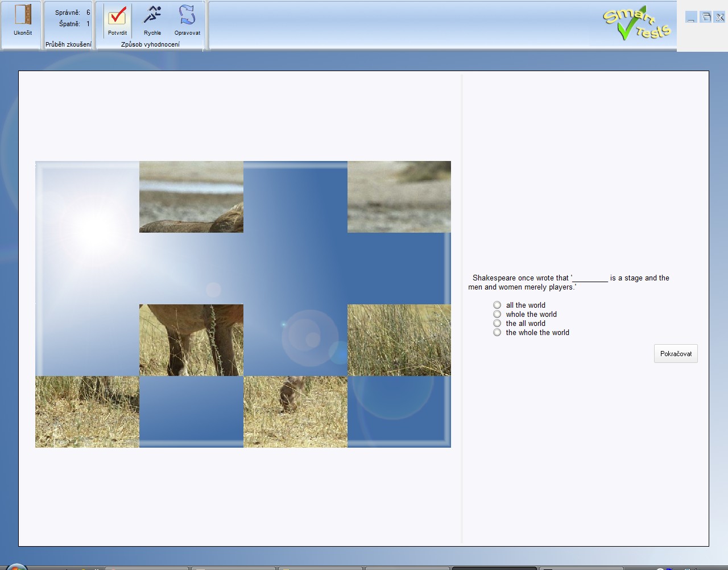Pick the 'the all world' radio button
Image resolution: width=728 pixels, height=570 pixels.
(x=497, y=324)
